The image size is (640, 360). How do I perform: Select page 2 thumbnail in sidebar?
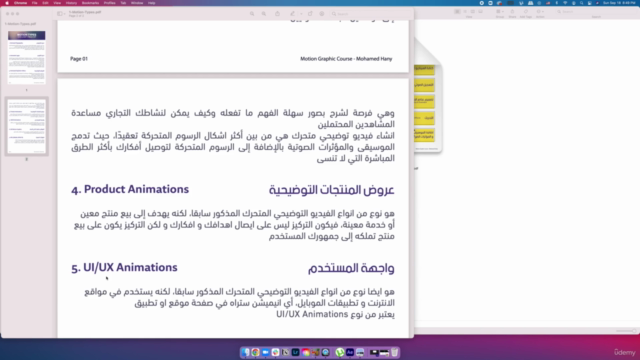[x=27, y=126]
